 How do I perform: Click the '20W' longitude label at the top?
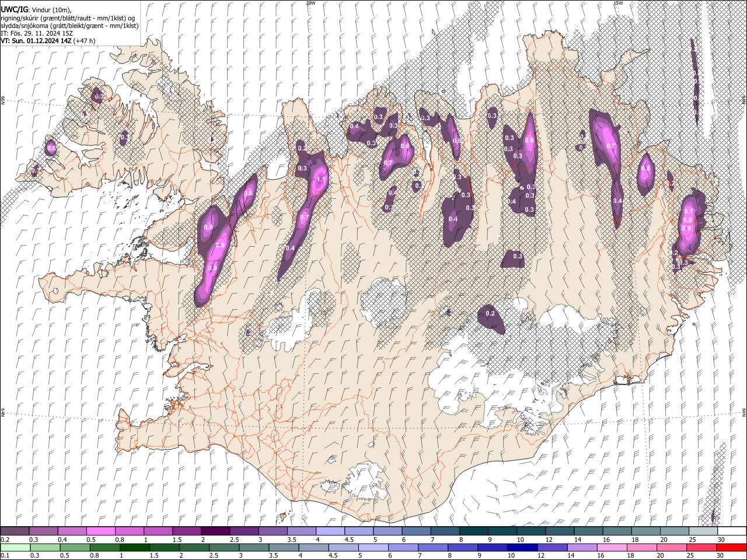(310, 3)
